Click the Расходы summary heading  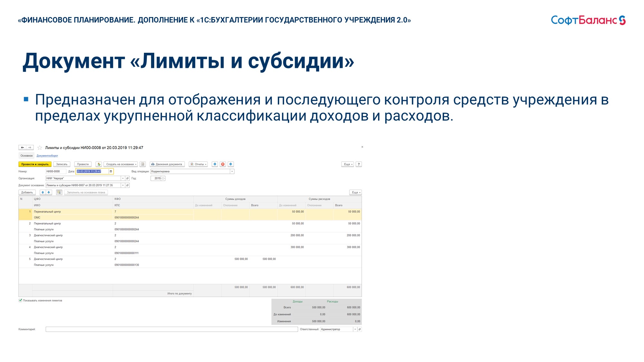point(332,302)
